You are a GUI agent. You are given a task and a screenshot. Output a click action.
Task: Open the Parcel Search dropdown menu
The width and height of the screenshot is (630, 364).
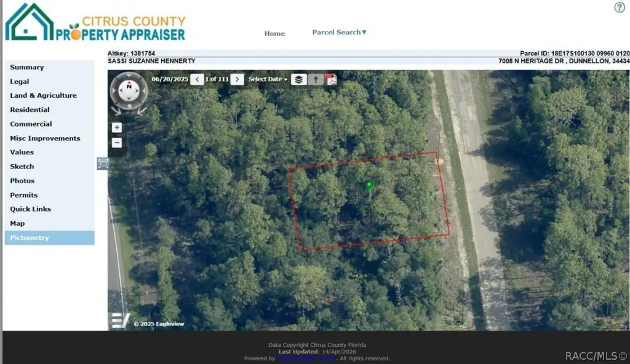click(x=339, y=33)
